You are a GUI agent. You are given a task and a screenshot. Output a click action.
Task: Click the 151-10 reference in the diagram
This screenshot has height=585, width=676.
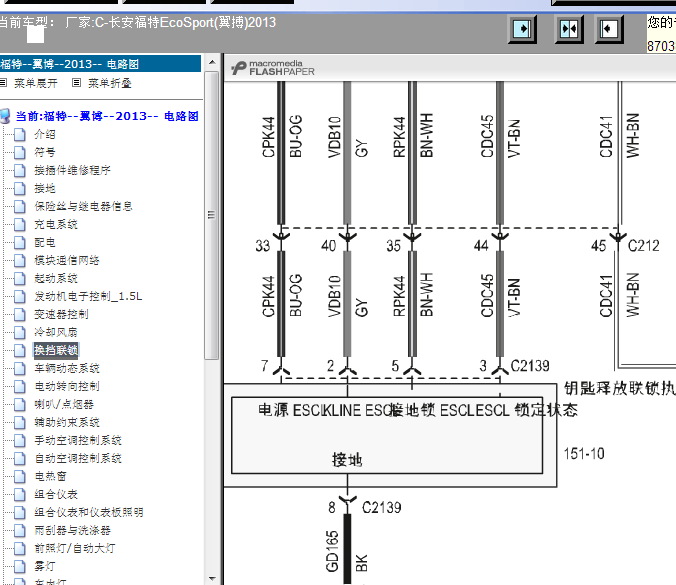click(x=584, y=454)
